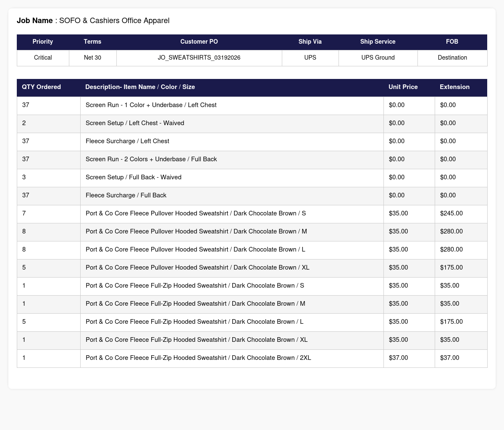Click the FOB column header
Screen dimensions: 504x430
coord(452,42)
